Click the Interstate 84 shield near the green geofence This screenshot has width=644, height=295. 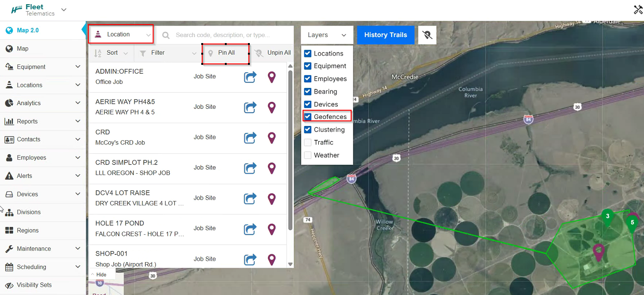[x=352, y=179]
